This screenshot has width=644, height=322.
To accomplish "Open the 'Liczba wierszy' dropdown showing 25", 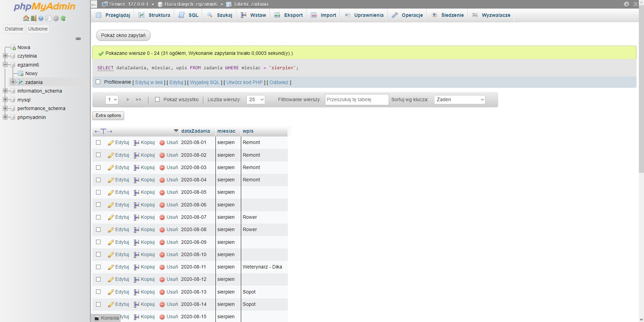I will 256,99.
